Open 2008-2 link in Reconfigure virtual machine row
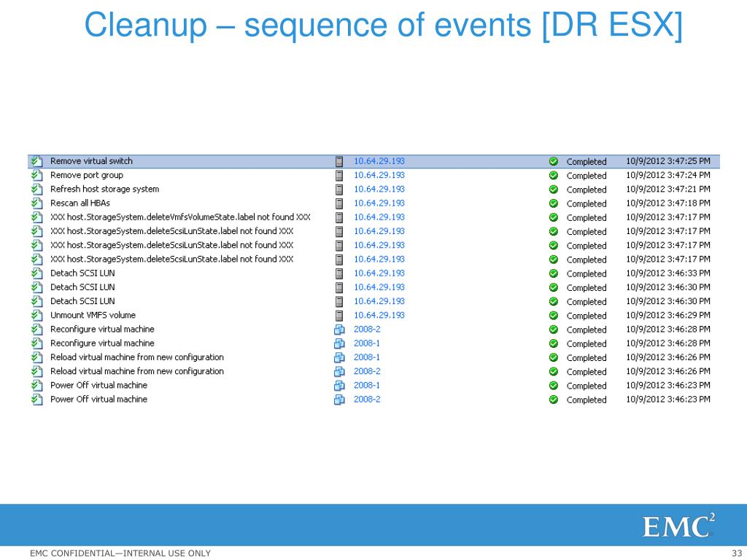This screenshot has height=560, width=747. click(x=367, y=329)
